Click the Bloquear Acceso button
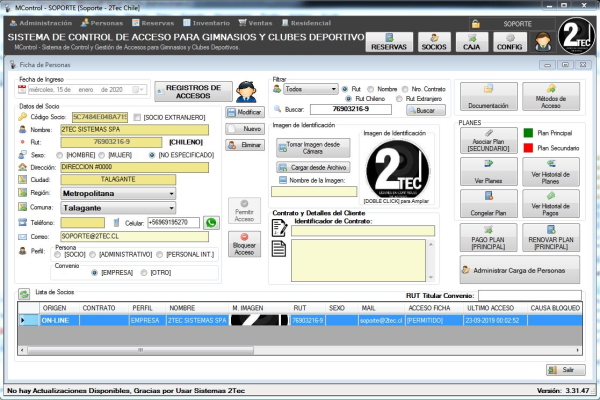This screenshot has height=400, width=600. (x=244, y=244)
